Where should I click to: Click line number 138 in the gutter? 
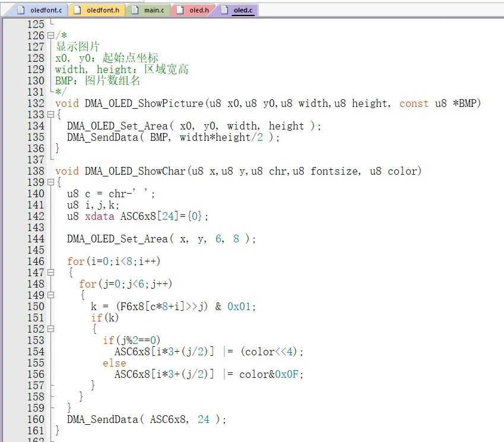[x=36, y=171]
